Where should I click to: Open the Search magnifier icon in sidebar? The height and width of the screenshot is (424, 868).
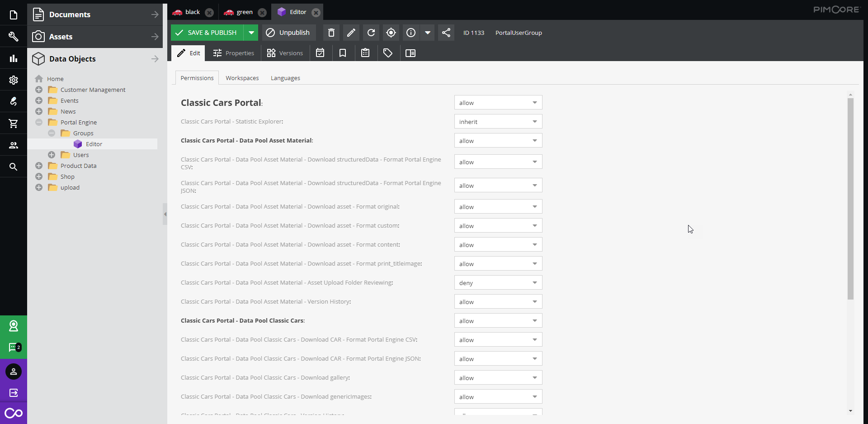click(14, 167)
